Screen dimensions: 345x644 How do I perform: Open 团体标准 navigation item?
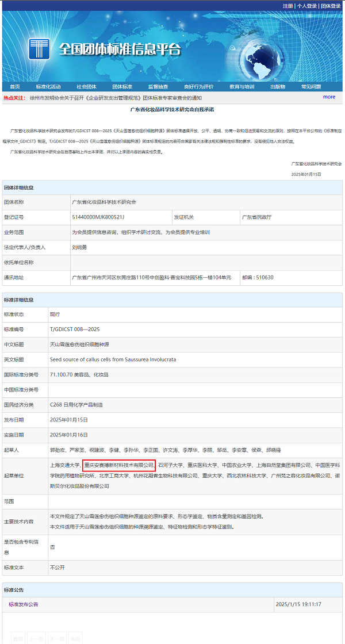pyautogui.click(x=122, y=87)
